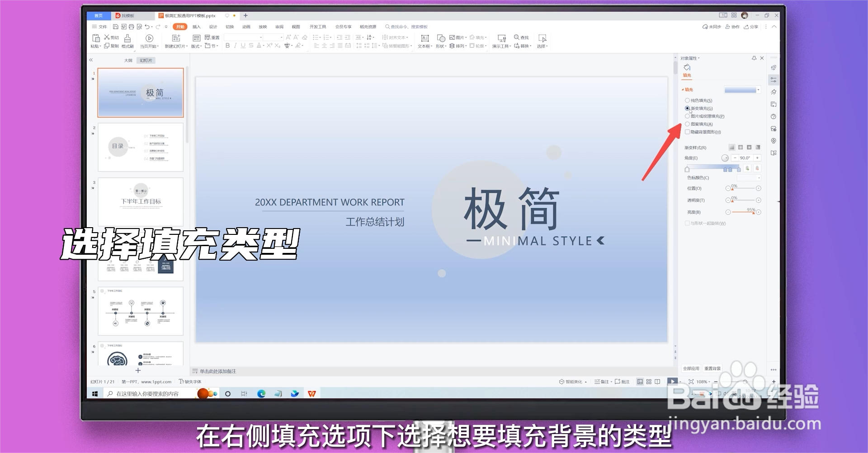
Task: Choose the second gradient style square
Action: coord(741,147)
